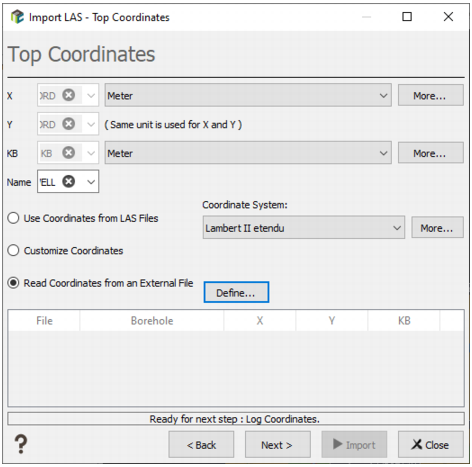
Task: Click More button for KB unit
Action: 431,153
